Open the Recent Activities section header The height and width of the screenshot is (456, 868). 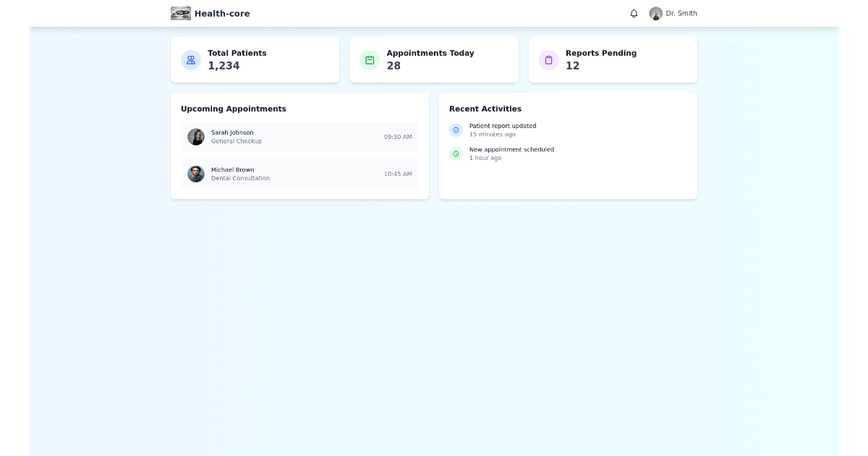pos(485,109)
